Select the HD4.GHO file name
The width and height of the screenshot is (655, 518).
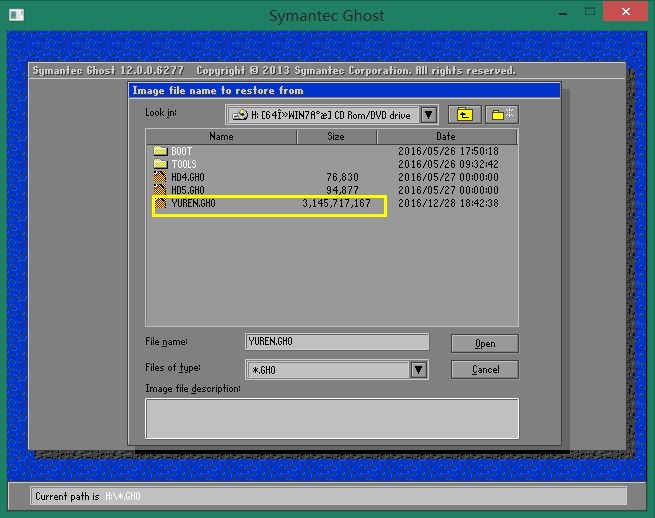[188, 177]
